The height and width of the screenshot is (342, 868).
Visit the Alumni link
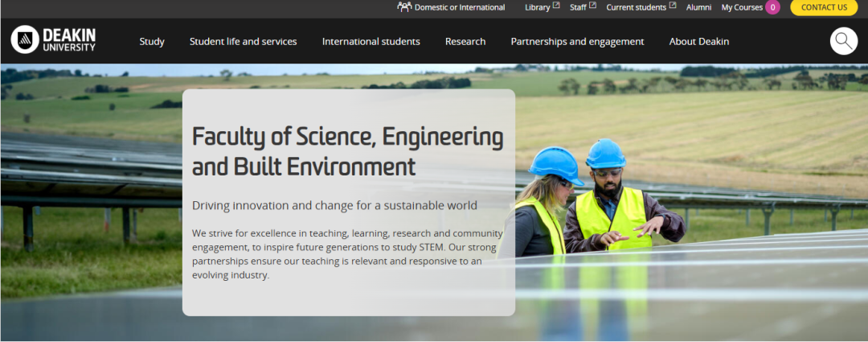698,8
